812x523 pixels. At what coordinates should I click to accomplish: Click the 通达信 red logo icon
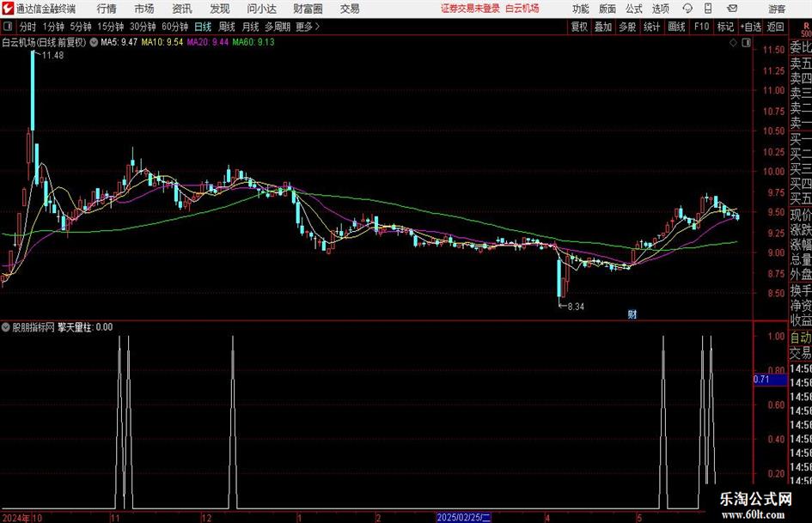coord(8,9)
